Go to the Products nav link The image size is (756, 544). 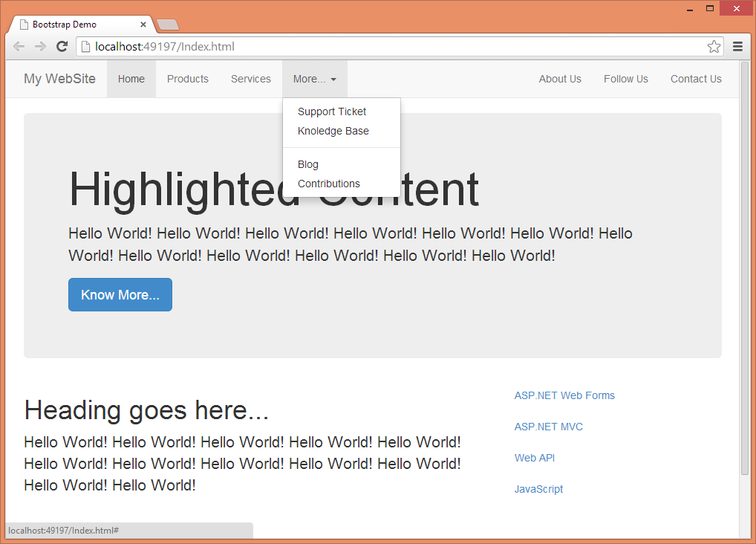(188, 79)
